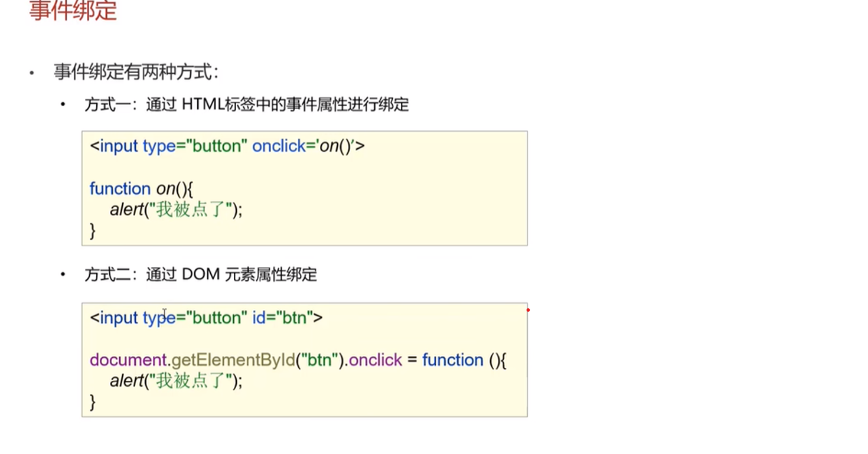Click the closing brace in first code box

click(x=93, y=231)
